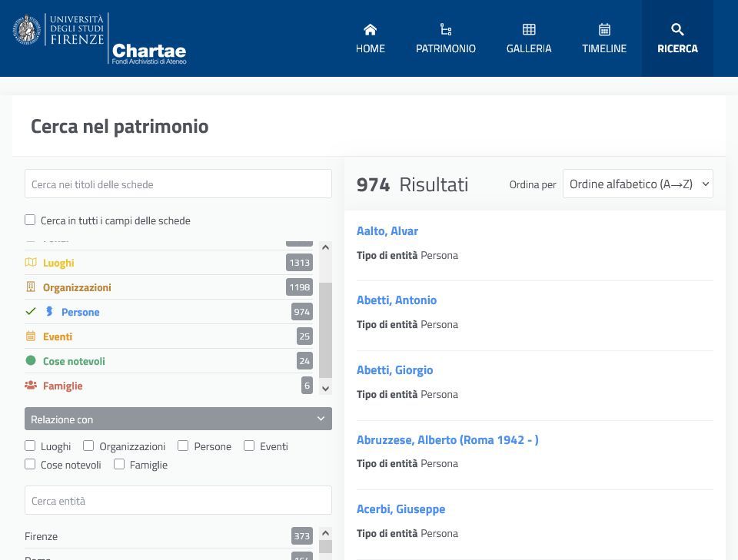
Task: Open Patrimonio tree icon in navbar
Action: pyautogui.click(x=445, y=30)
